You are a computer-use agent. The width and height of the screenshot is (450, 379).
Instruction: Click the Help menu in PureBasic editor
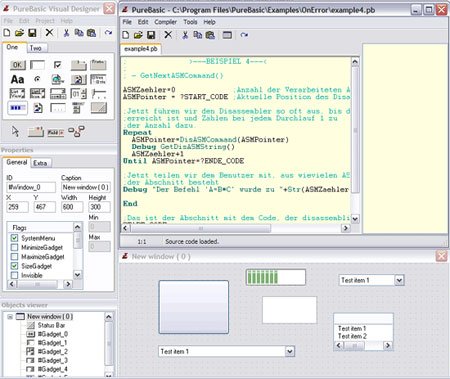[x=209, y=22]
